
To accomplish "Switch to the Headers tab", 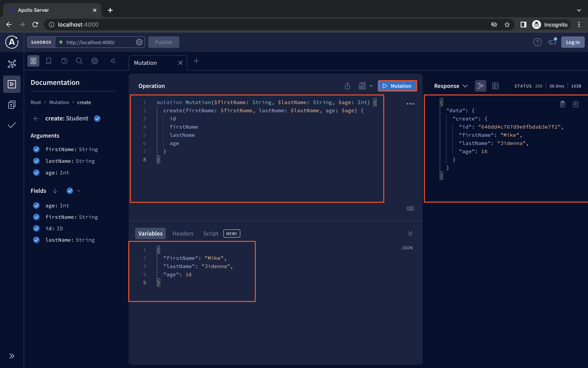I will (183, 233).
